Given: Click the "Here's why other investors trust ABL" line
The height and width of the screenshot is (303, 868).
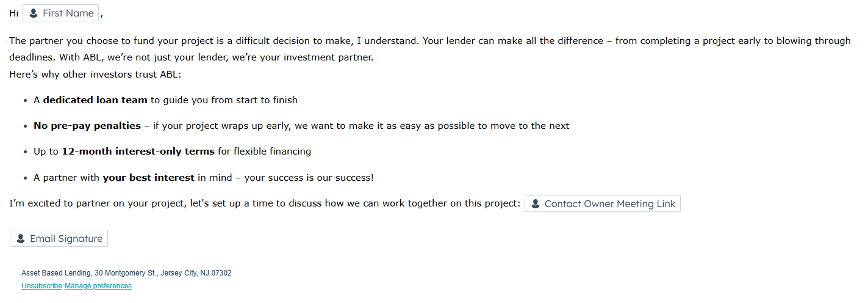Looking at the screenshot, I should coord(95,75).
